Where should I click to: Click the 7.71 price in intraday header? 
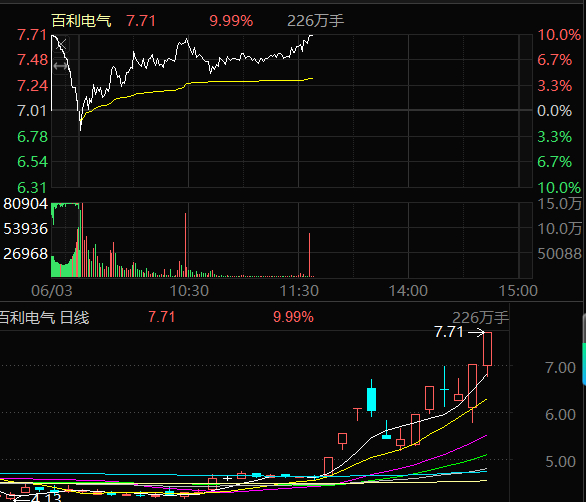(x=141, y=21)
